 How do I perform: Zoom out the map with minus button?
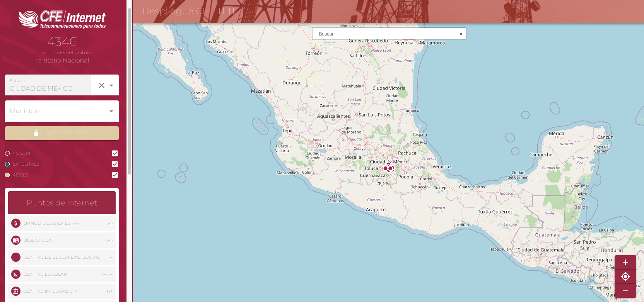[625, 291]
